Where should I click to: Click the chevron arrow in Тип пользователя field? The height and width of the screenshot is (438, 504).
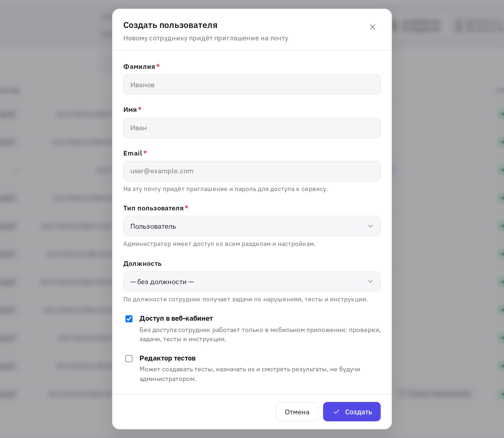click(370, 226)
